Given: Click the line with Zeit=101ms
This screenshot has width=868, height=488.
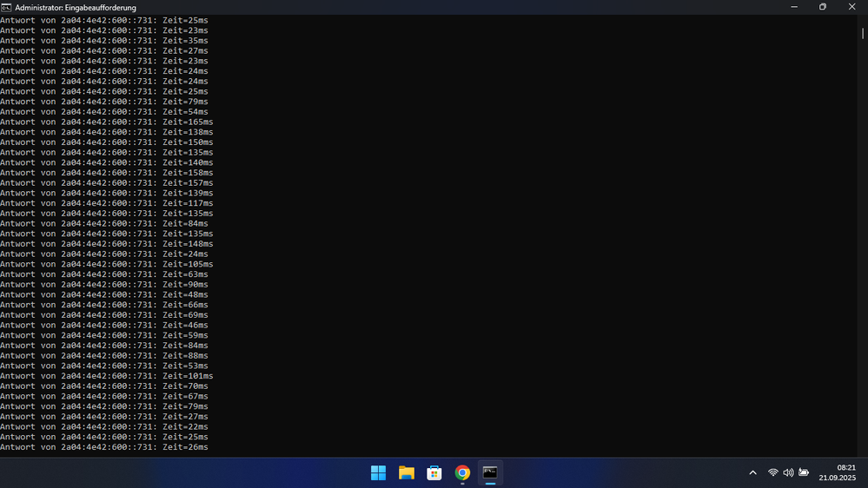Looking at the screenshot, I should [106, 376].
